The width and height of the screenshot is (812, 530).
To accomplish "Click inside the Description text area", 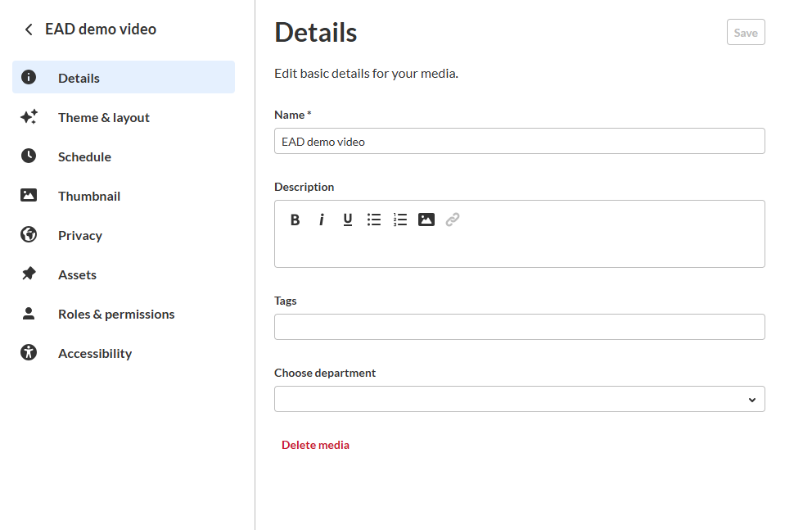I will point(520,250).
